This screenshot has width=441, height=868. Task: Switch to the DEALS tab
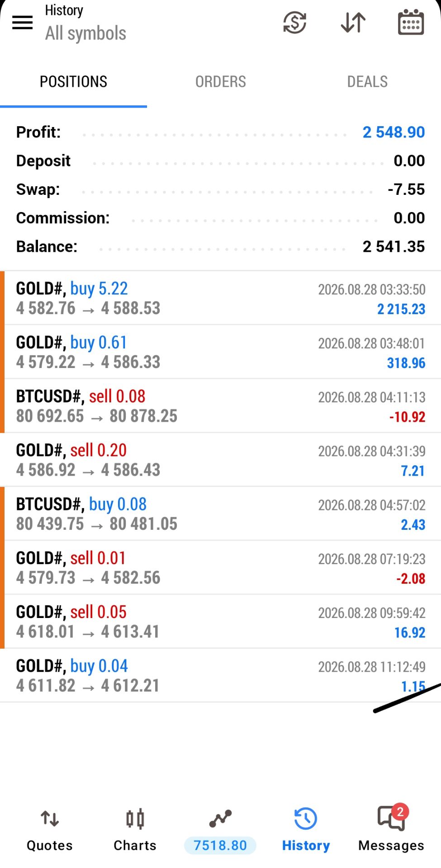point(367,82)
